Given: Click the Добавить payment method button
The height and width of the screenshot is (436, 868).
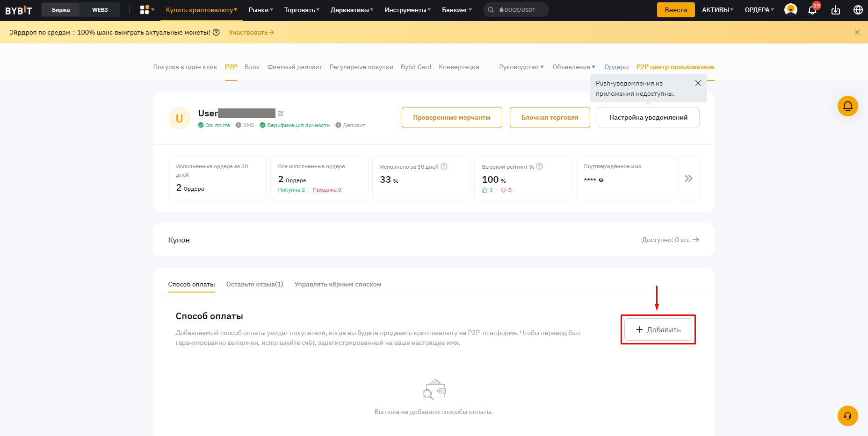Looking at the screenshot, I should (658, 329).
